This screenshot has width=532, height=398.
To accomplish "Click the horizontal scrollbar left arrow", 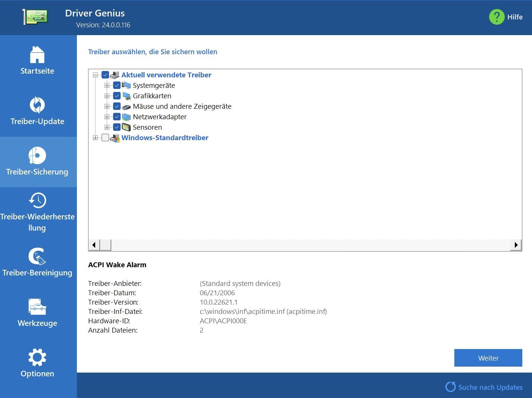I will [94, 245].
